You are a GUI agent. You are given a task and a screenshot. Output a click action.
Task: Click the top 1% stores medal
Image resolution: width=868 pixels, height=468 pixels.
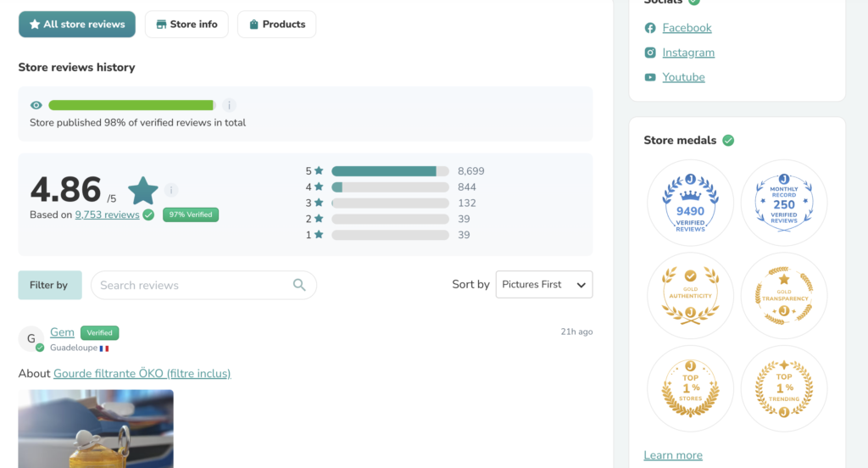(690, 388)
